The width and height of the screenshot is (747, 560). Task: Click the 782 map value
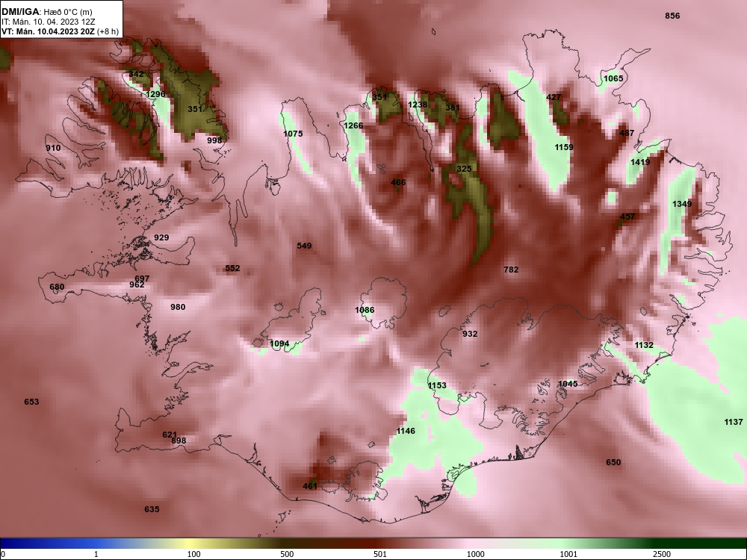[511, 270]
